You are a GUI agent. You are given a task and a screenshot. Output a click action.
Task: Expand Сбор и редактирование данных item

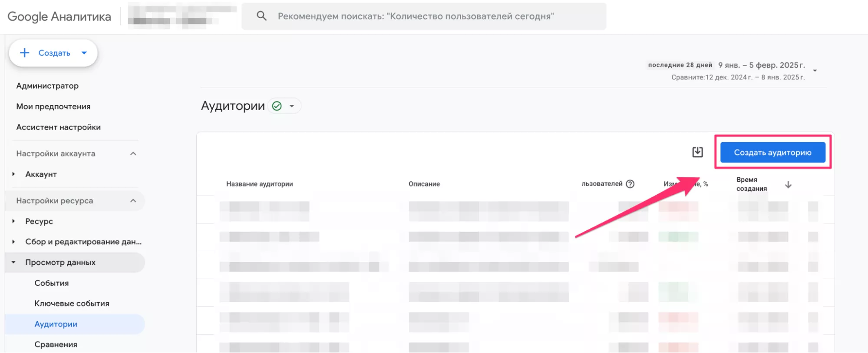13,242
